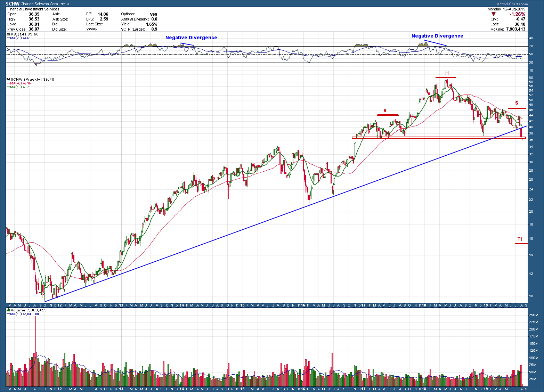Click the MA(20) 44.61 RSI legend entry
544x392 pixels.
[21, 38]
